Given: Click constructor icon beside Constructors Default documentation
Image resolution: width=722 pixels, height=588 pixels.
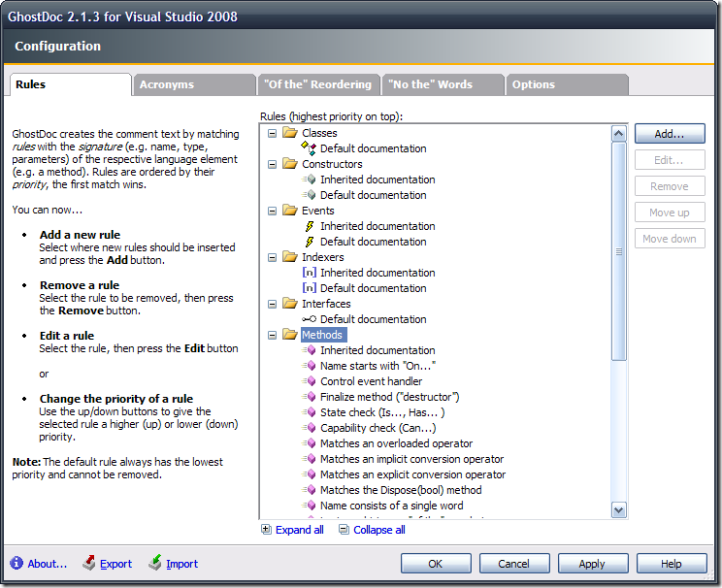Looking at the screenshot, I should (x=309, y=195).
